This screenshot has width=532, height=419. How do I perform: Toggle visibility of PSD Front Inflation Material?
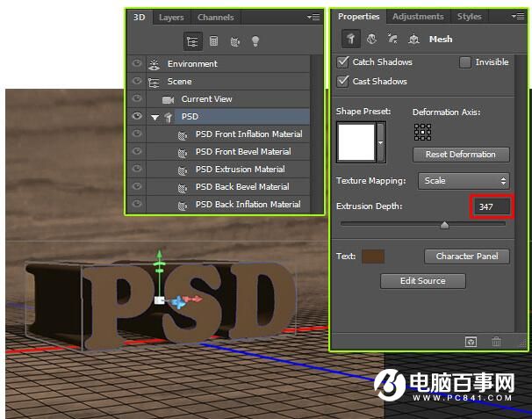pyautogui.click(x=137, y=134)
